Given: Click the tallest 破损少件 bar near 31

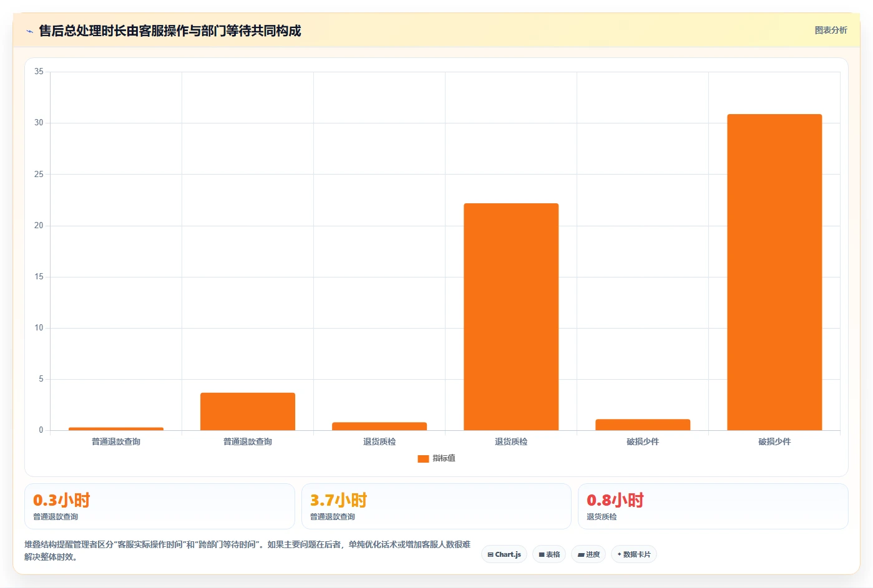Looking at the screenshot, I should (x=774, y=272).
